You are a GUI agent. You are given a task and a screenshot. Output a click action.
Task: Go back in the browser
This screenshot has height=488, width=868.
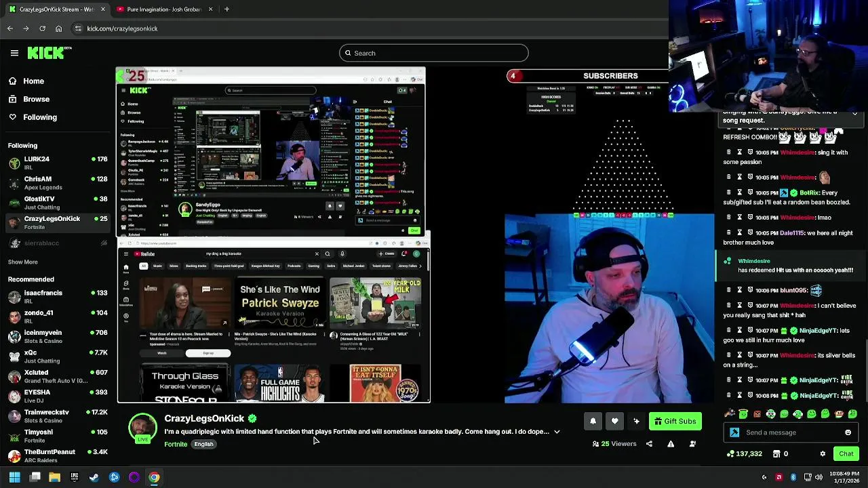click(x=9, y=28)
